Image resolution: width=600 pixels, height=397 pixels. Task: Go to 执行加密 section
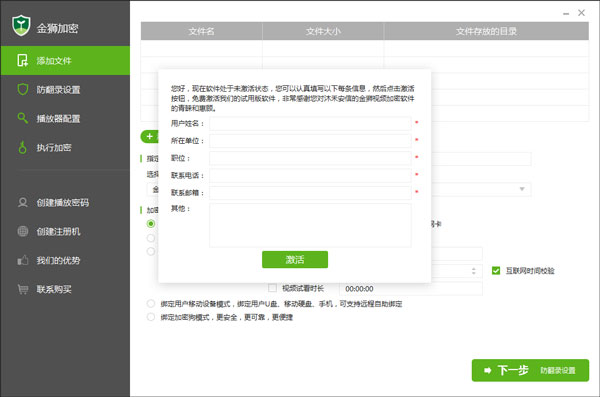[x=65, y=147]
